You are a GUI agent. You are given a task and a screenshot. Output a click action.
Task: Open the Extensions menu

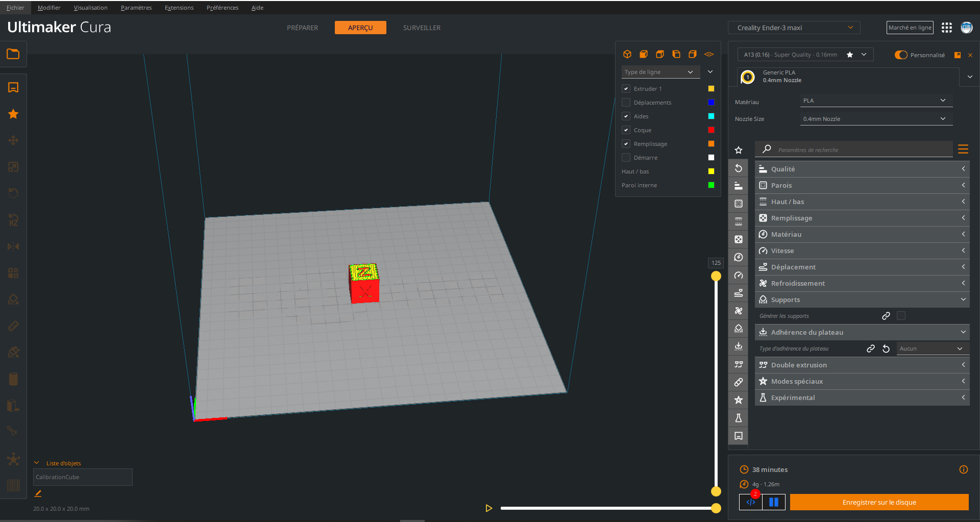(179, 7)
